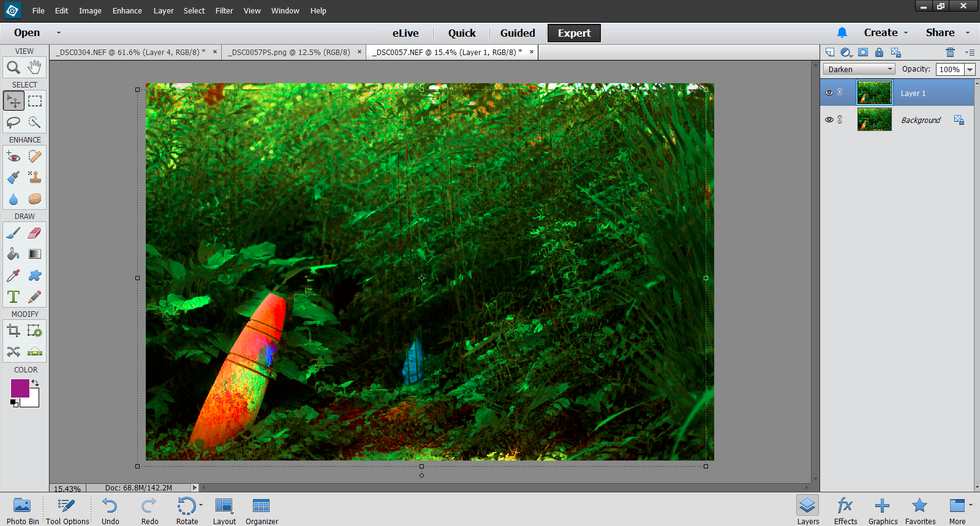Screen dimensions: 980x526
Task: Toggle the Tool Options panel
Action: [67, 509]
